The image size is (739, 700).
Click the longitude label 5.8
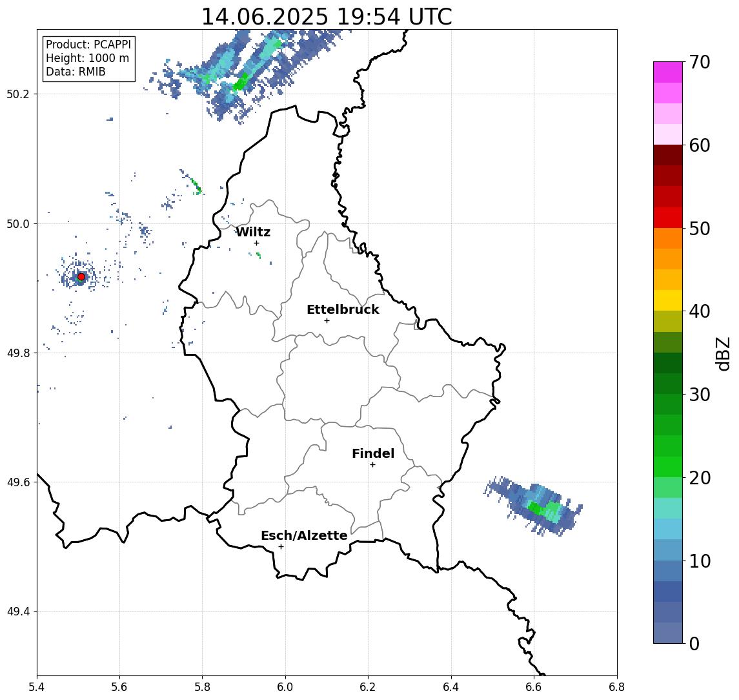tap(203, 687)
